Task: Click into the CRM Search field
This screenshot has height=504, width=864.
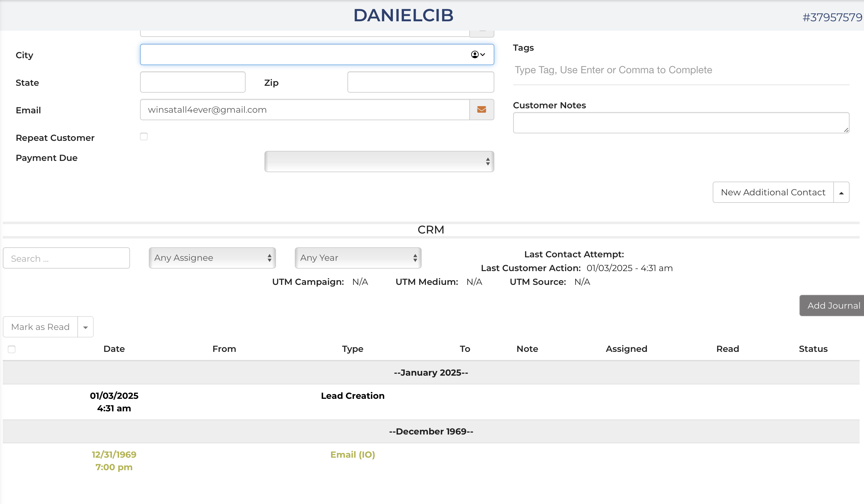Action: 66,258
